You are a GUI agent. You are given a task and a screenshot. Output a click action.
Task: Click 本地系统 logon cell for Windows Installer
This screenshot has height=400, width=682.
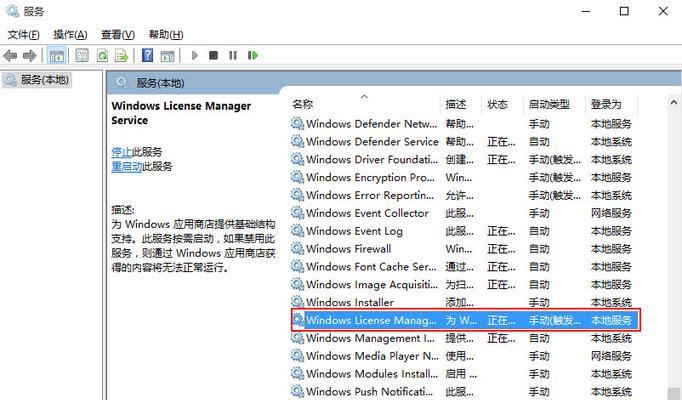[611, 302]
